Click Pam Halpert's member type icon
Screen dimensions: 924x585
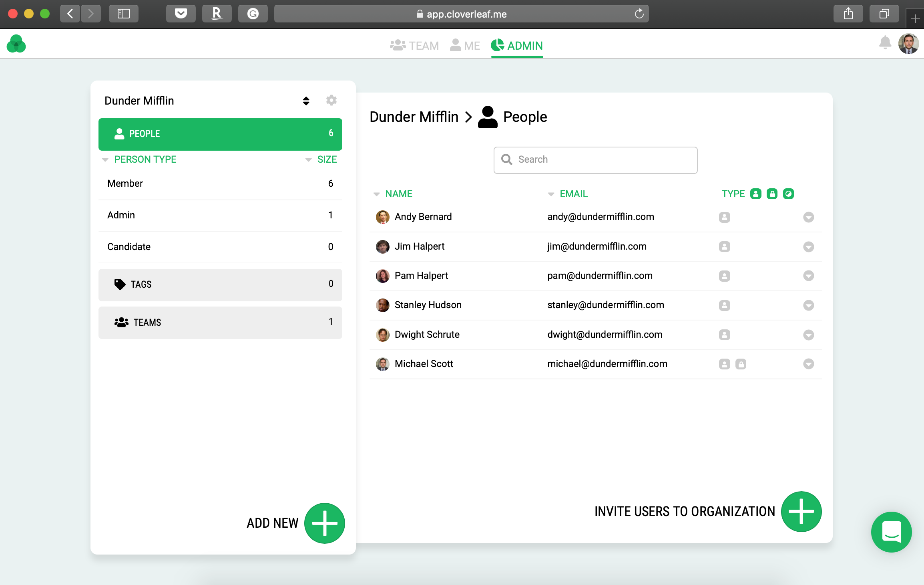[725, 276]
